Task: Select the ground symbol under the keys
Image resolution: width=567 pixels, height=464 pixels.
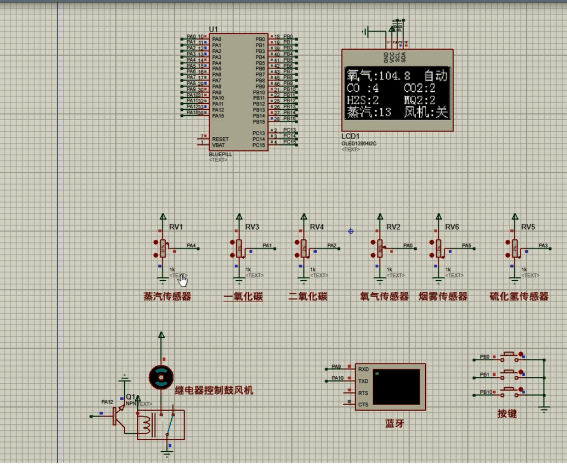Action: click(544, 410)
